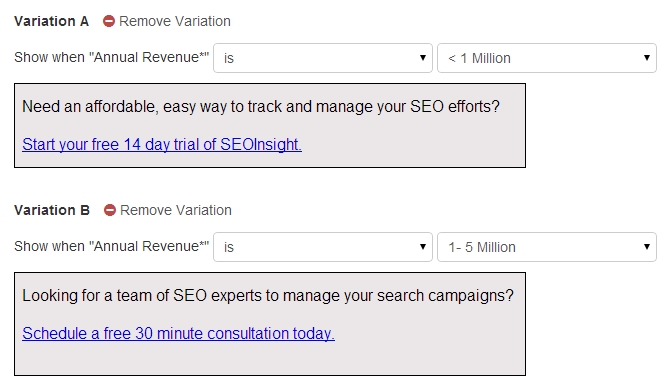
Task: Click the Variation A 'Show when Annual Revenue' label
Action: 112,57
